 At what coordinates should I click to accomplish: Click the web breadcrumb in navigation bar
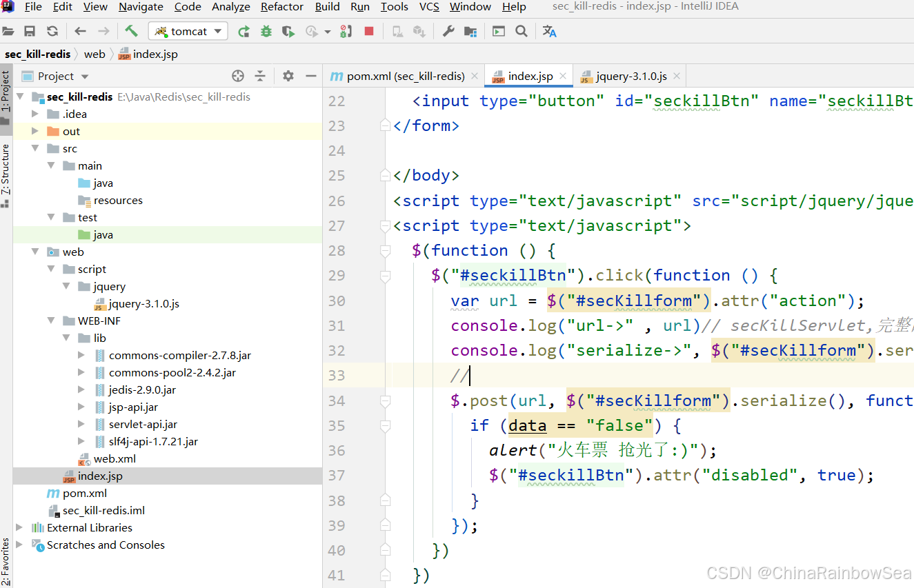pyautogui.click(x=95, y=54)
